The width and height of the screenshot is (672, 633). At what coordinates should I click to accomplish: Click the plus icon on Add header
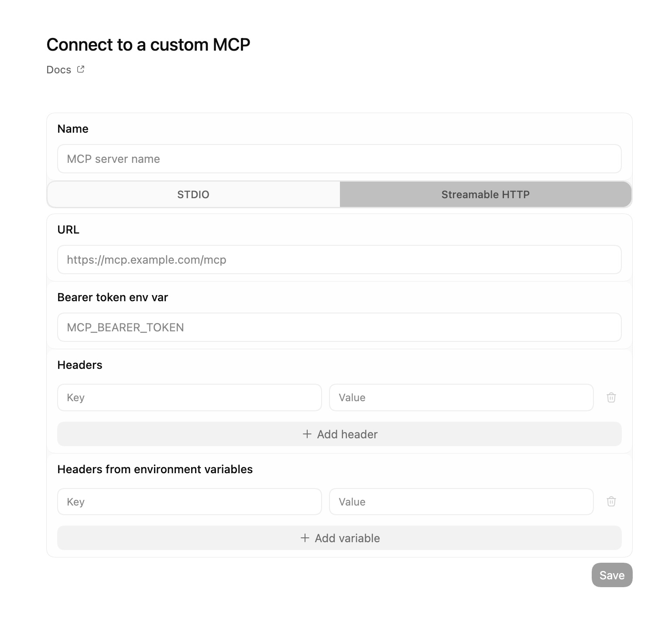click(306, 434)
